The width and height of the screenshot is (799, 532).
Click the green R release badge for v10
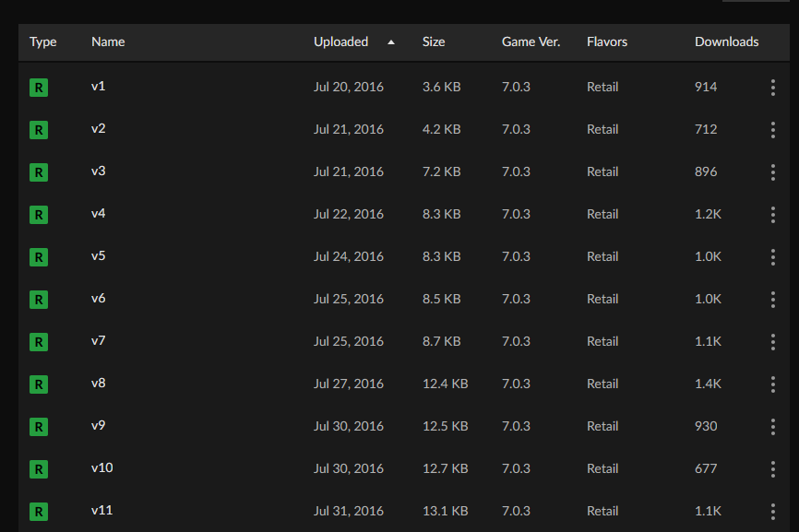tap(39, 469)
